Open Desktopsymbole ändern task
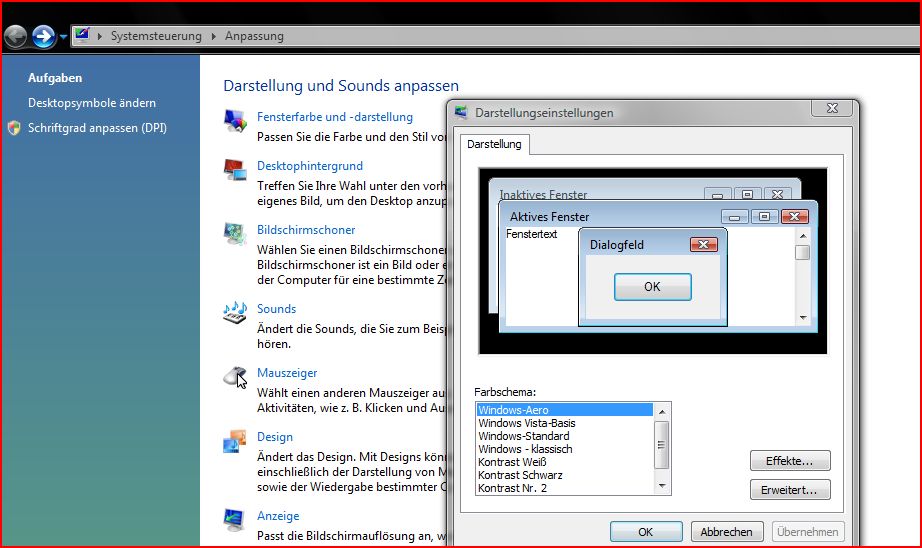922x548 pixels. [92, 103]
